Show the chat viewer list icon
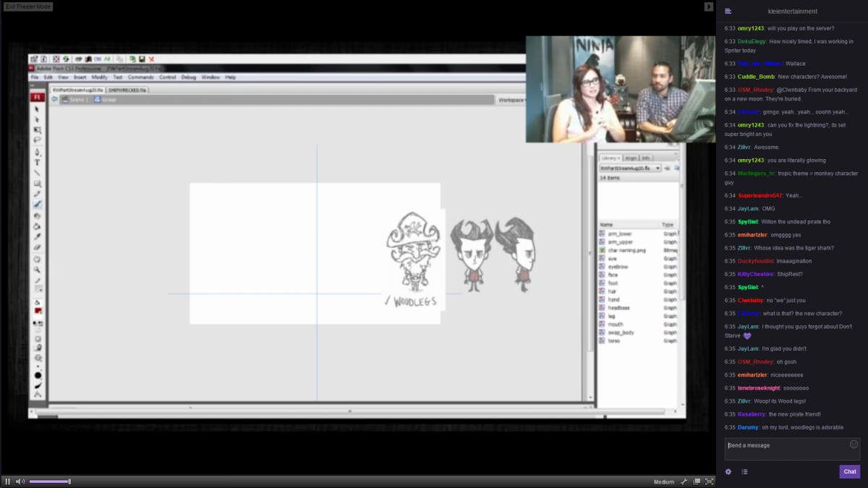Viewport: 868px width, 488px height. [744, 471]
